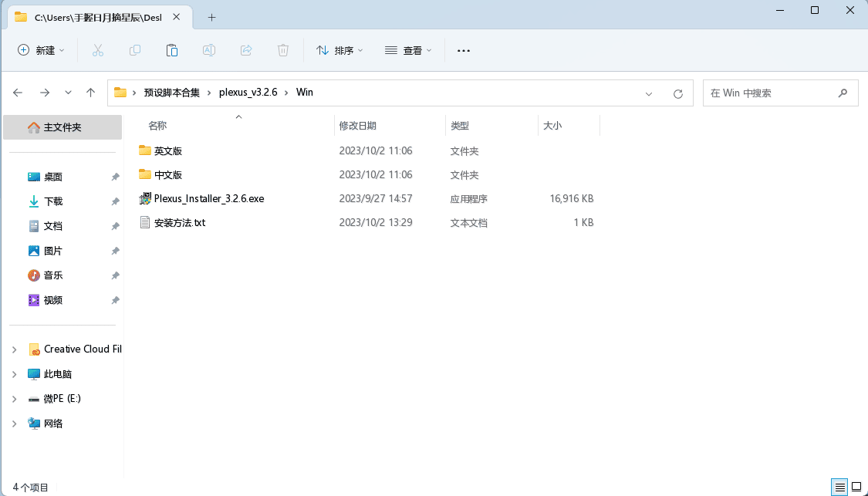Refresh the folder view
The height and width of the screenshot is (496, 868).
click(x=678, y=93)
